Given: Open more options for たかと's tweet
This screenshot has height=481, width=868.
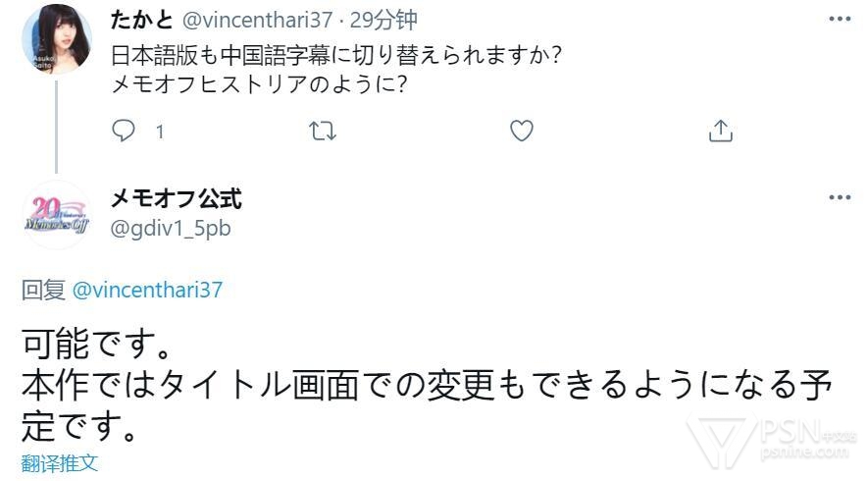Looking at the screenshot, I should [x=840, y=19].
